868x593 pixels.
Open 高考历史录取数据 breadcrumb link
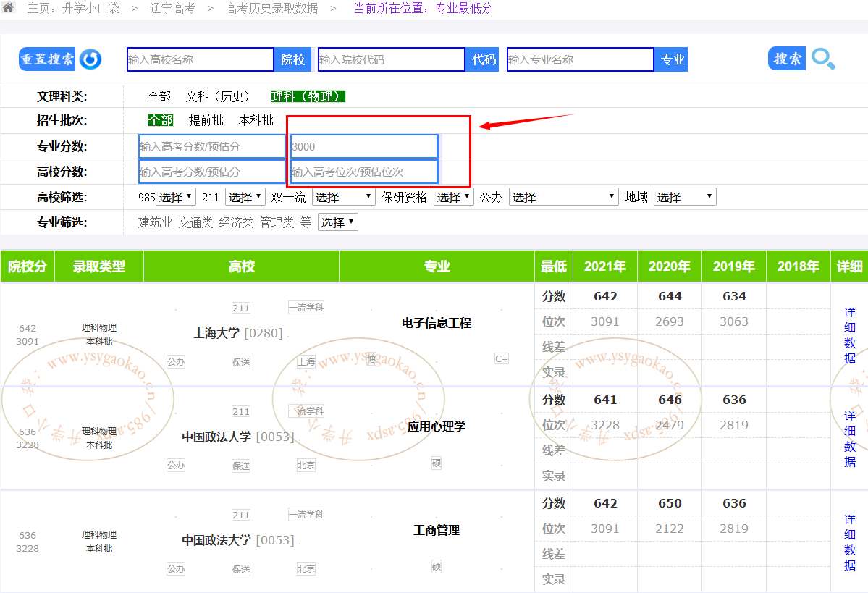(271, 9)
